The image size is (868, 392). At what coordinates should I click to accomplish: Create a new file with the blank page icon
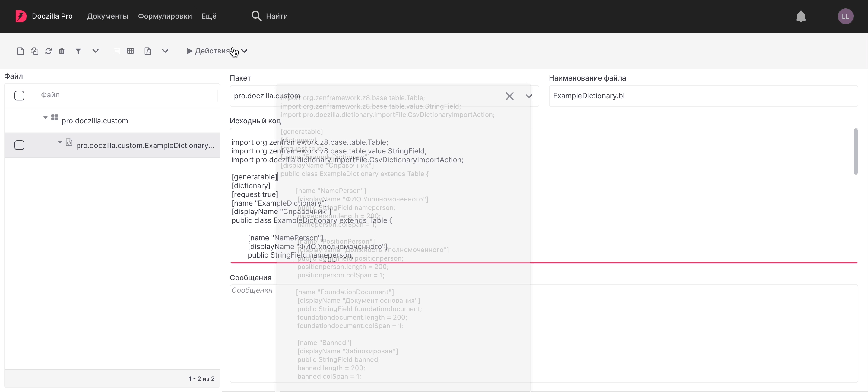(x=21, y=51)
